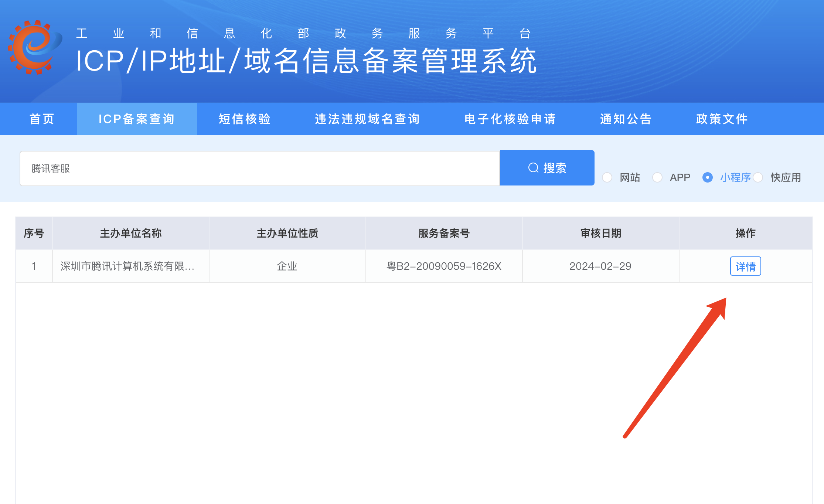
Task: Go to the 首页 tab
Action: pyautogui.click(x=42, y=119)
